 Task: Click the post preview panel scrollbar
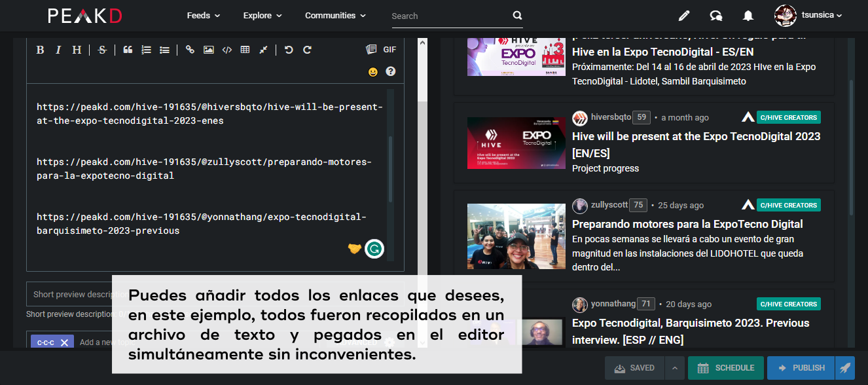click(851, 147)
